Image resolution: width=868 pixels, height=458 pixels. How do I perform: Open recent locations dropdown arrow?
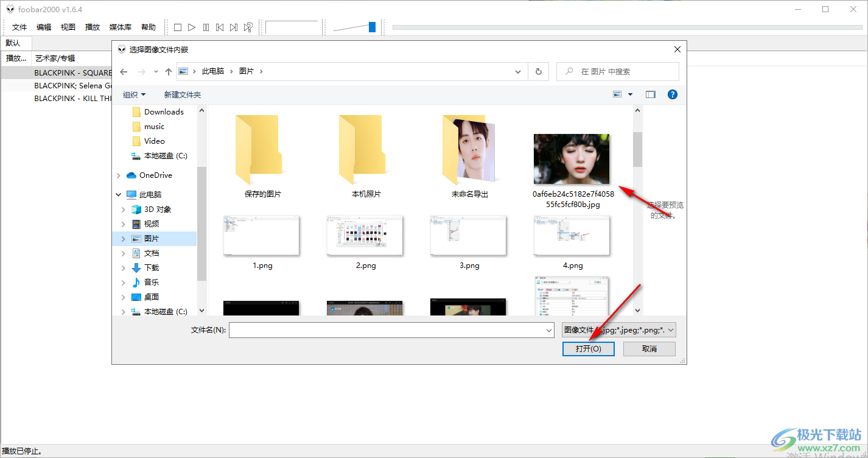tap(156, 72)
